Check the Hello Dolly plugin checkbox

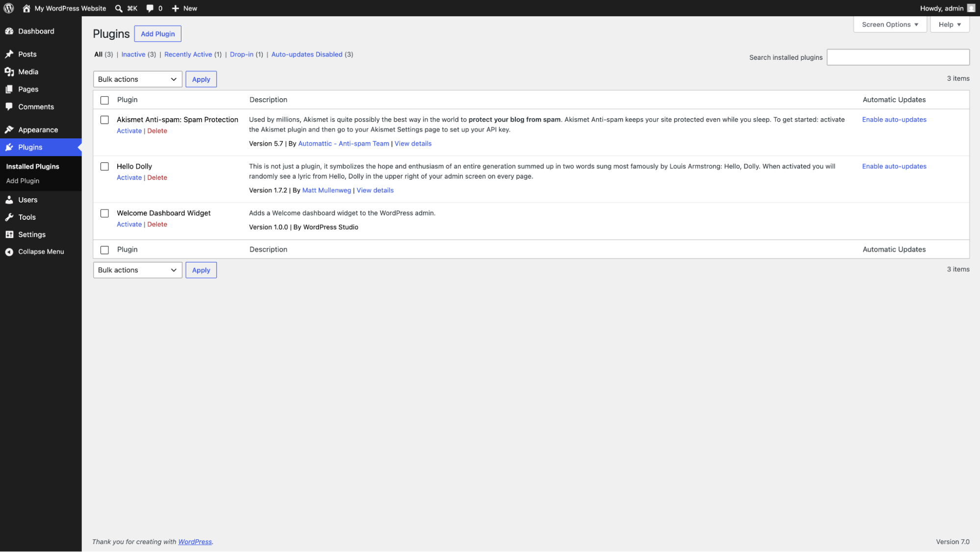coord(104,166)
